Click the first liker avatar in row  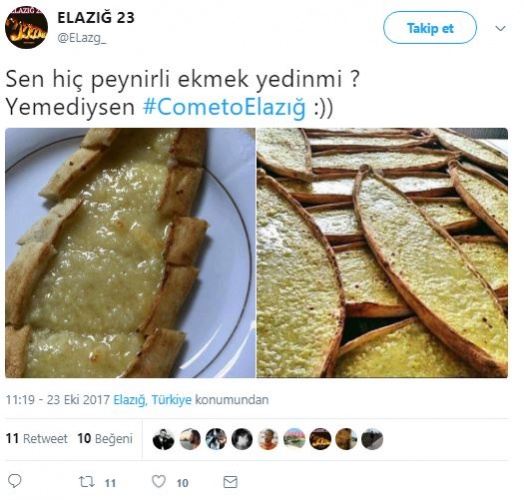[x=163, y=439]
